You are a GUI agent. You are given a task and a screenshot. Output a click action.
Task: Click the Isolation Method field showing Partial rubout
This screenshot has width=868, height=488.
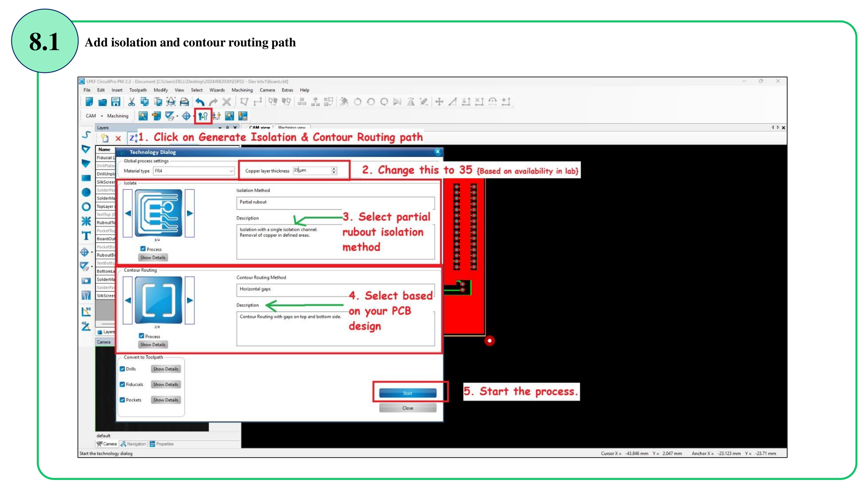pyautogui.click(x=335, y=203)
